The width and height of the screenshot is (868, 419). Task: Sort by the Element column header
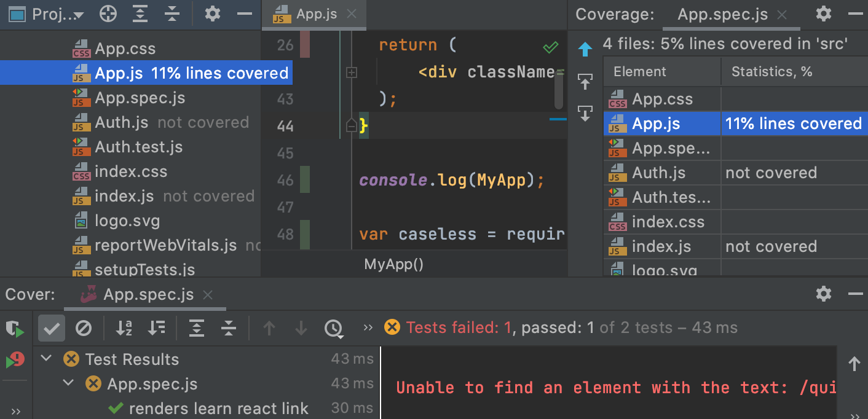click(x=662, y=72)
